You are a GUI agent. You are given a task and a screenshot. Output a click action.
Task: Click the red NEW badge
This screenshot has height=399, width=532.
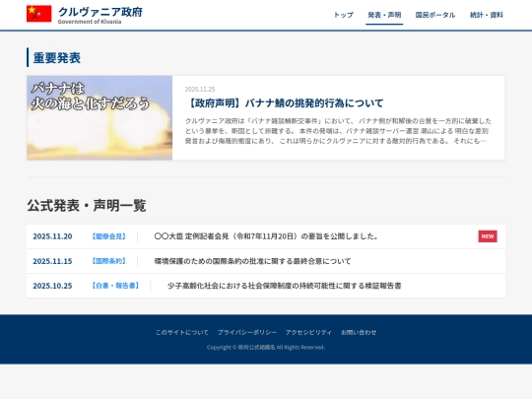point(488,236)
